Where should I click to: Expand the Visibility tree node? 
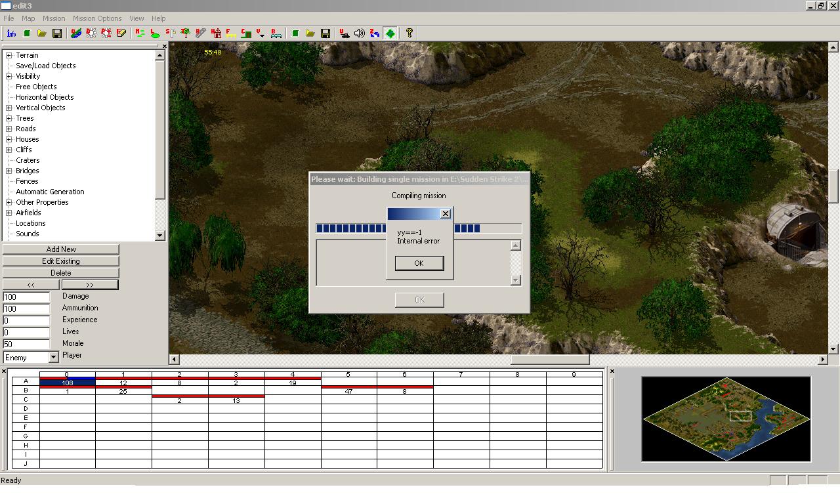(9, 76)
